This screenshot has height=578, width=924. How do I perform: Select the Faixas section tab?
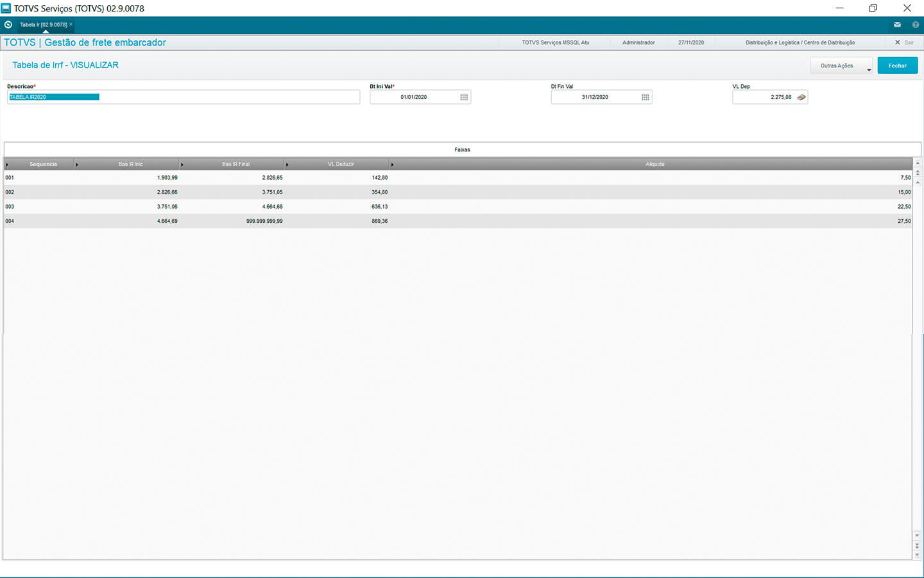(462, 150)
